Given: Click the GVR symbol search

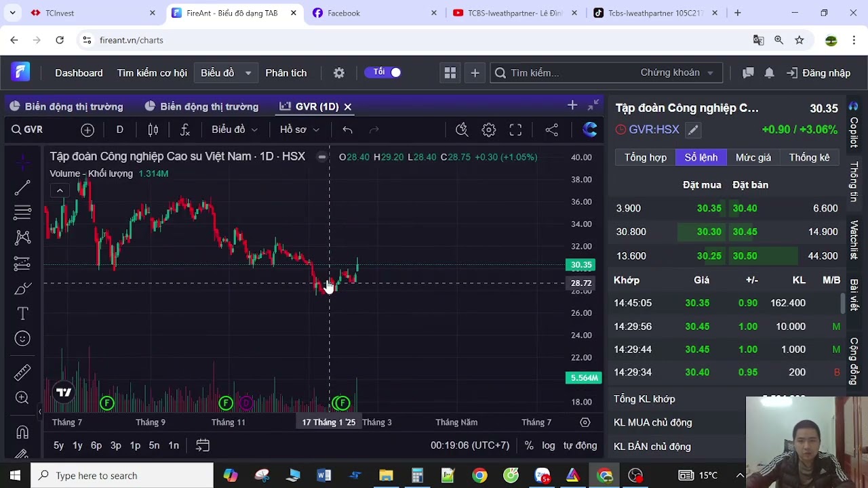Looking at the screenshot, I should [x=27, y=129].
